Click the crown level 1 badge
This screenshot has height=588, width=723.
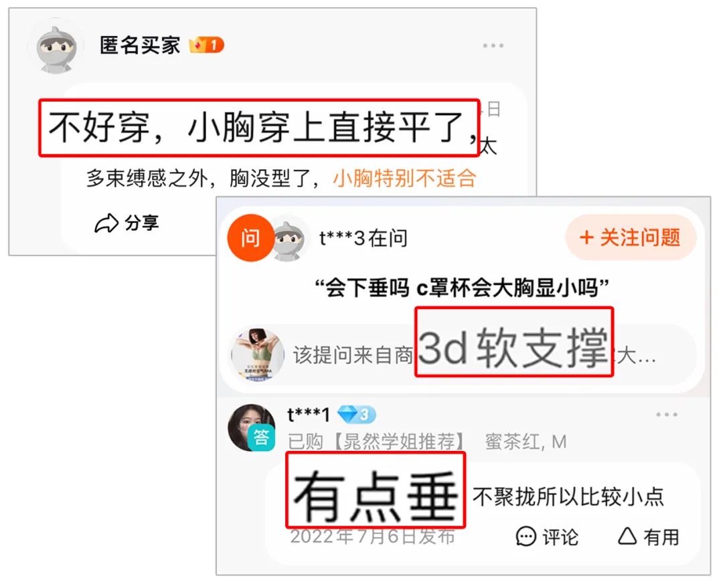207,45
